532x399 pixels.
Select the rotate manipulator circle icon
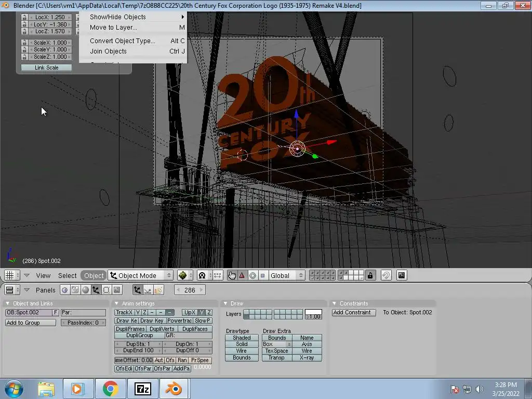point(252,275)
